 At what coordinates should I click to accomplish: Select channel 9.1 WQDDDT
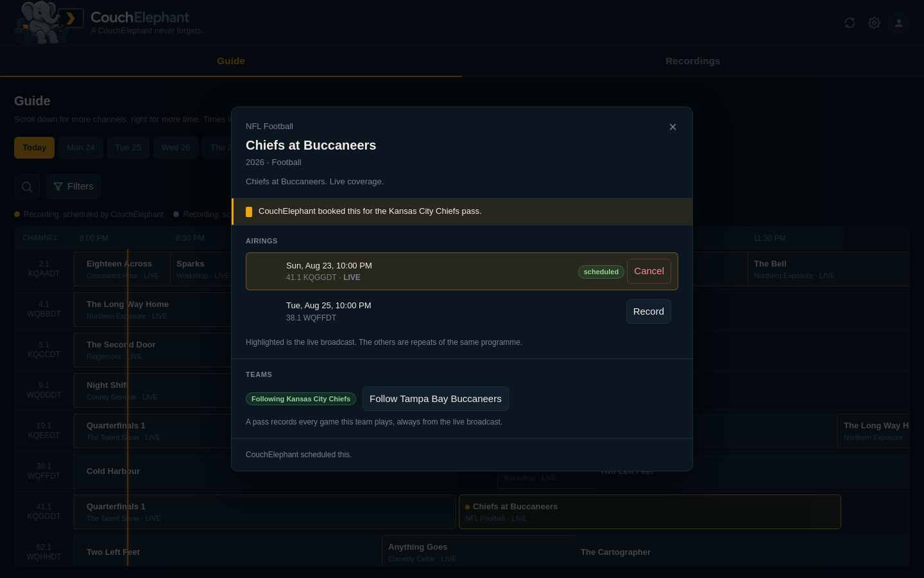(x=44, y=390)
